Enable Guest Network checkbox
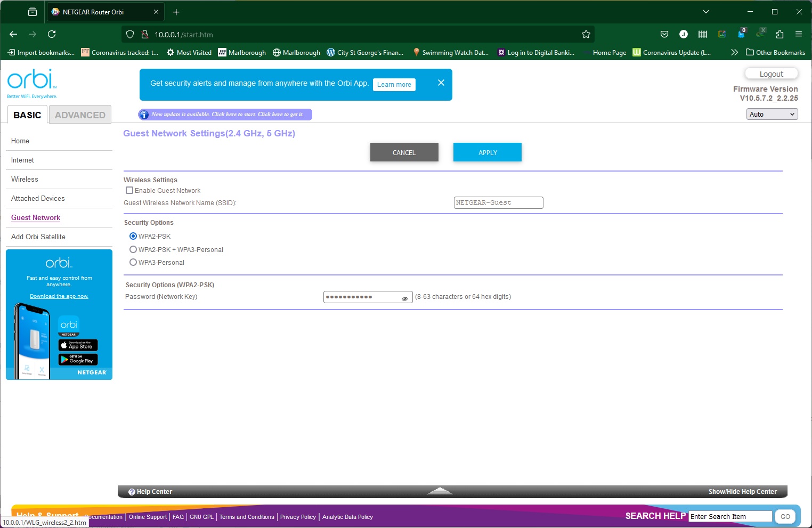The height and width of the screenshot is (528, 812). pos(129,190)
